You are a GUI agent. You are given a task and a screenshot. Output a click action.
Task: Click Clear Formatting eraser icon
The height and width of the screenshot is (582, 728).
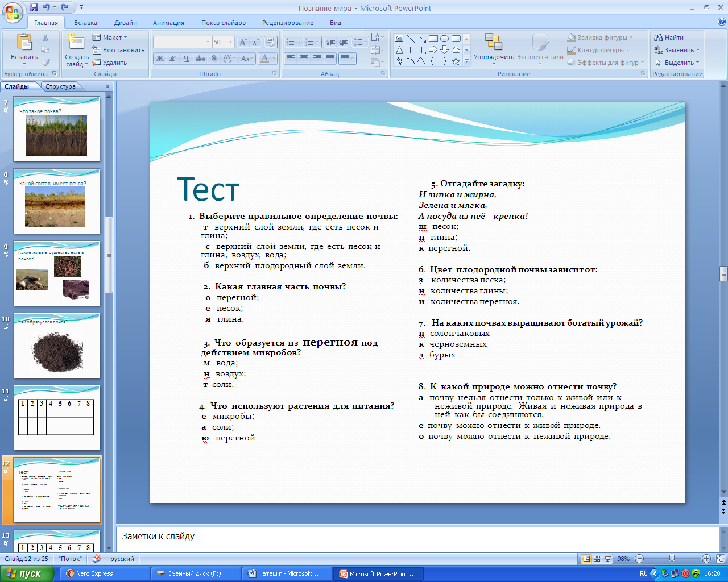click(271, 42)
